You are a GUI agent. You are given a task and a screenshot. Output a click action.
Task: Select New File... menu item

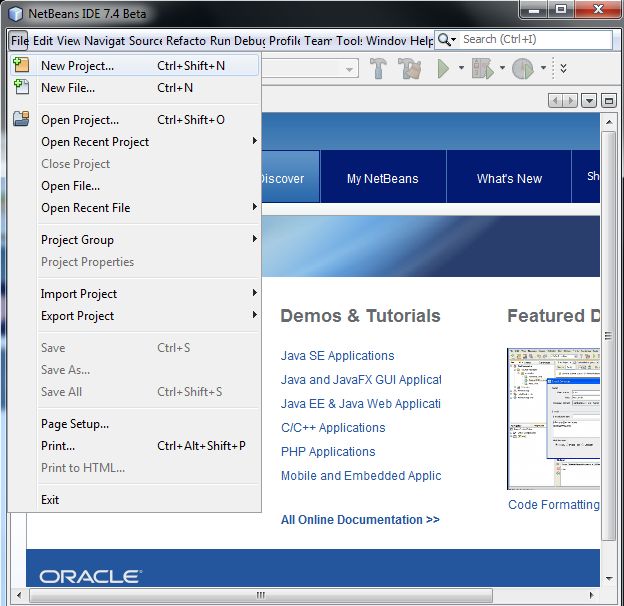(135, 88)
